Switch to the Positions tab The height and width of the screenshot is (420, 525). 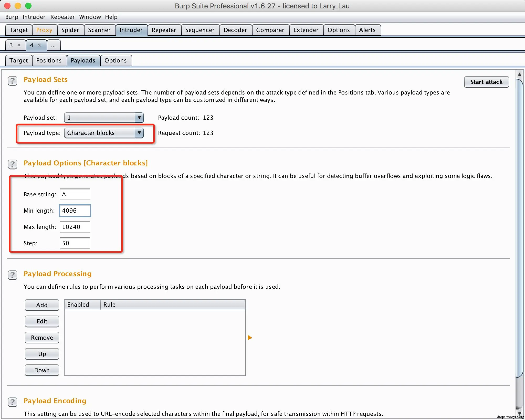point(49,60)
